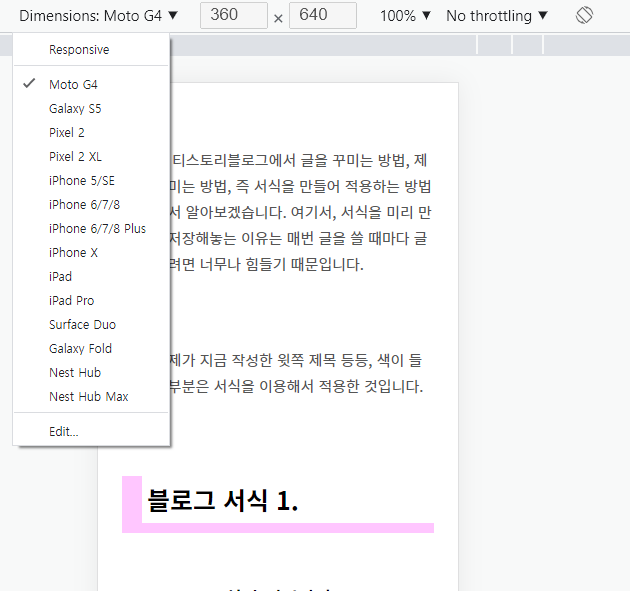Choose iPhone 6/7/8 device
This screenshot has height=591, width=630.
[91, 204]
